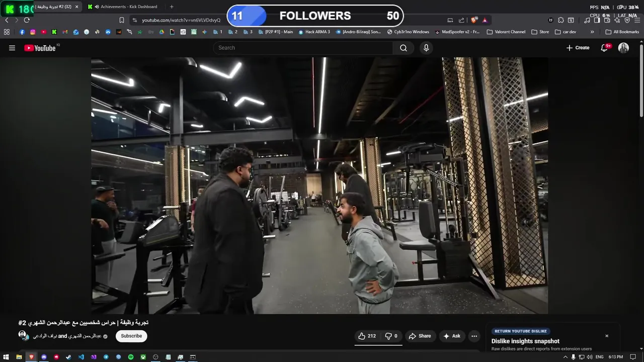Open the Create button menu

[578, 48]
